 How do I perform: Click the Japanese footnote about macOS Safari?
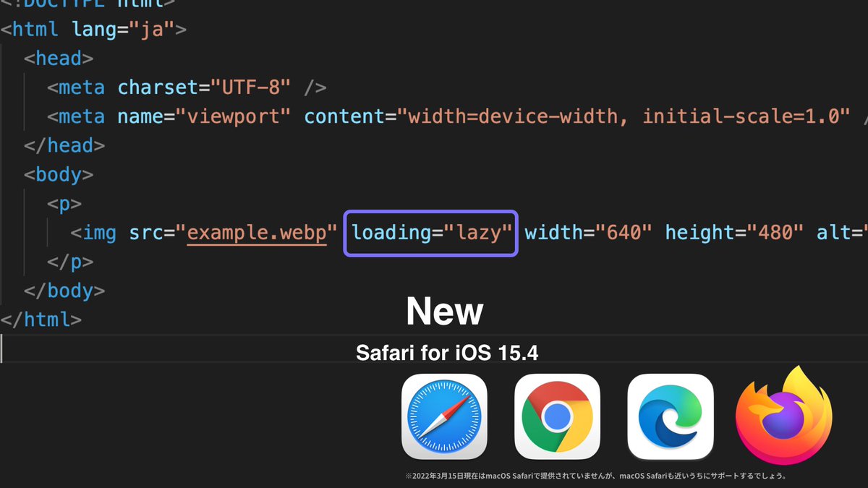[596, 476]
